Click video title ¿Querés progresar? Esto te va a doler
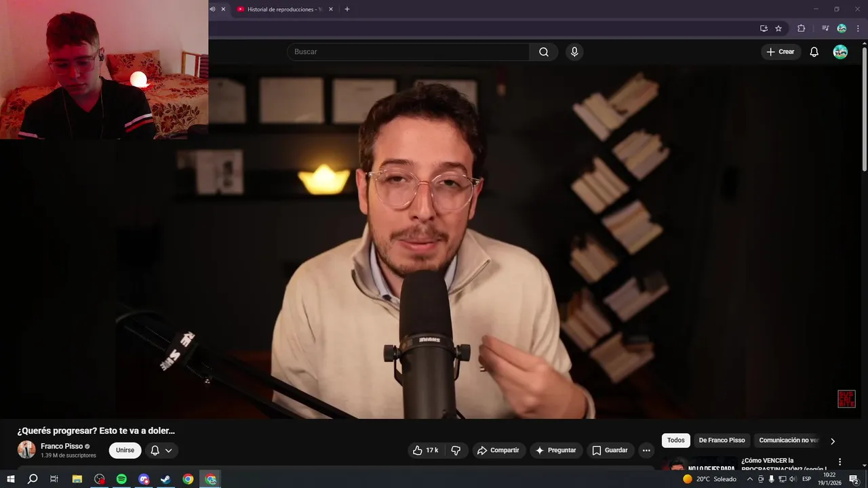 click(96, 430)
